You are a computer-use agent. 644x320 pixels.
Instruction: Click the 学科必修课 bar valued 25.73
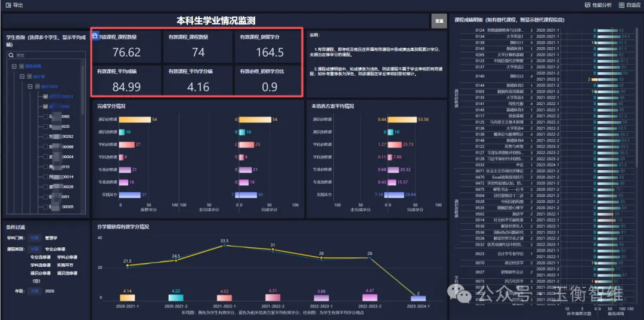click(x=395, y=145)
